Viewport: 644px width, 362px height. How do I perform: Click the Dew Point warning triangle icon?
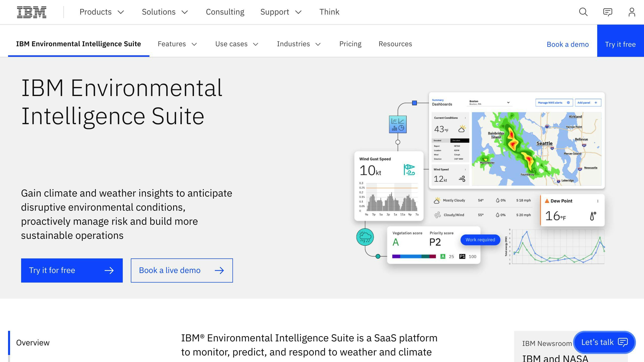click(x=547, y=201)
